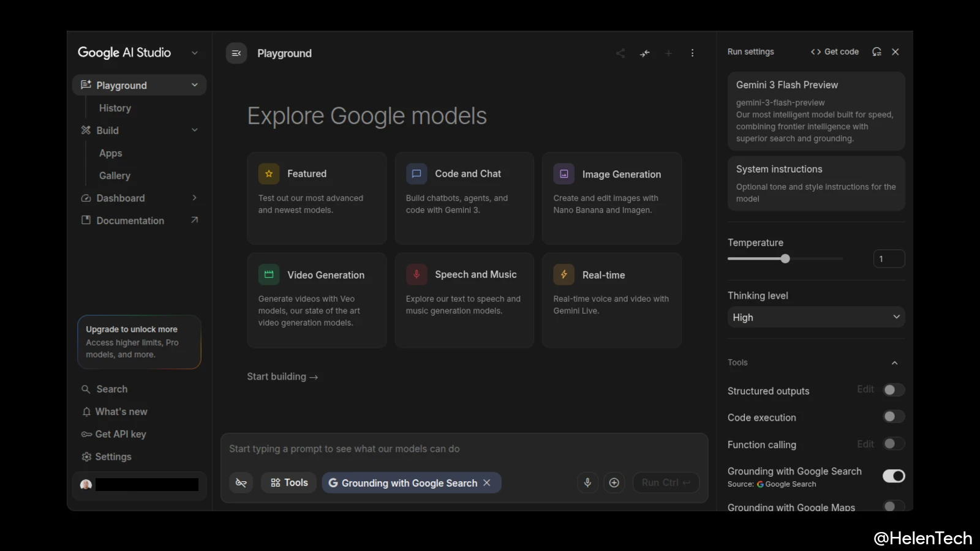Click the add media plus icon

pyautogui.click(x=614, y=482)
